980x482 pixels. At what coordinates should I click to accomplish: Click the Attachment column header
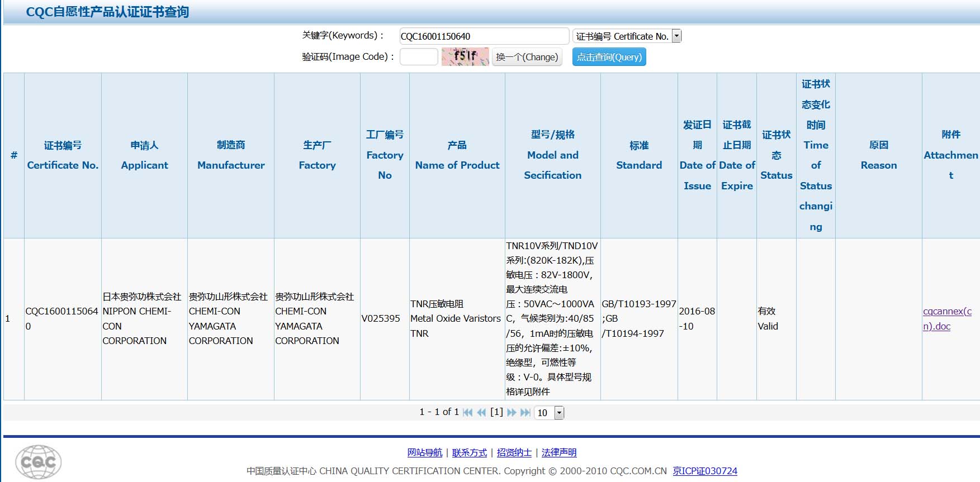951,155
